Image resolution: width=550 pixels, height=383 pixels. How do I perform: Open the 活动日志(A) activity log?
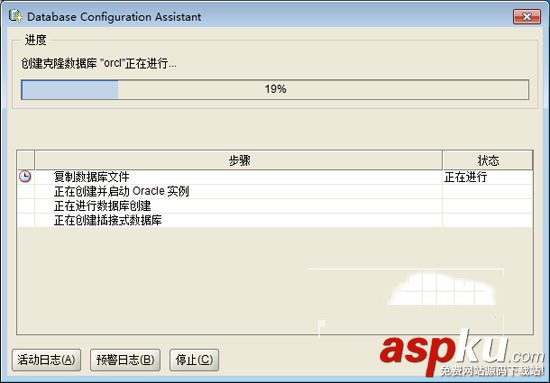[x=46, y=360]
